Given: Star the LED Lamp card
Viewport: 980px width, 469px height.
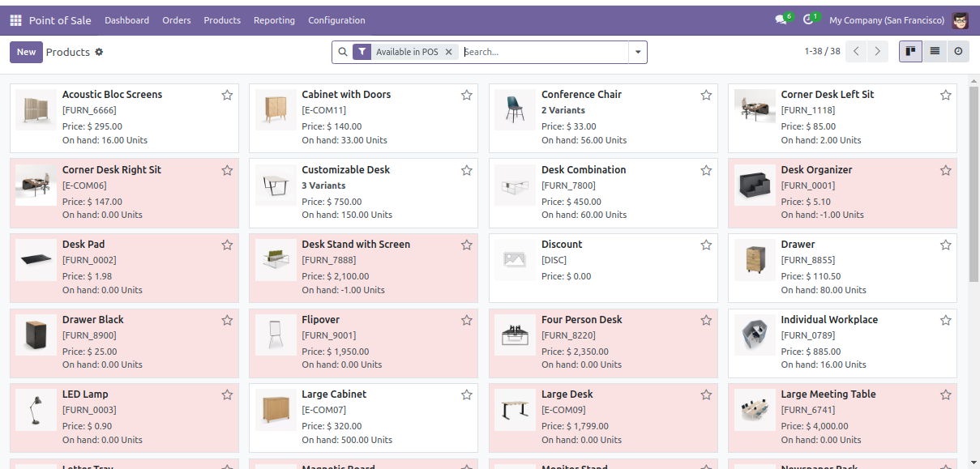Looking at the screenshot, I should (227, 394).
